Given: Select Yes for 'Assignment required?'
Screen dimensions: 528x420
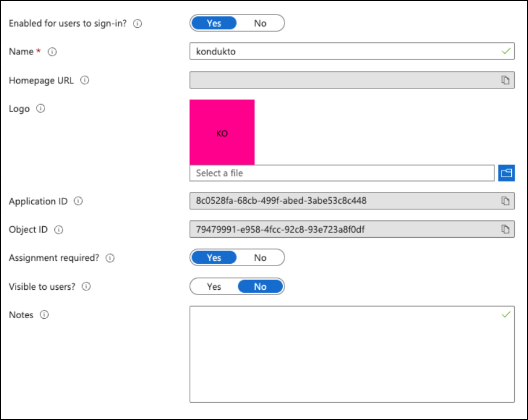Looking at the screenshot, I should click(x=214, y=257).
